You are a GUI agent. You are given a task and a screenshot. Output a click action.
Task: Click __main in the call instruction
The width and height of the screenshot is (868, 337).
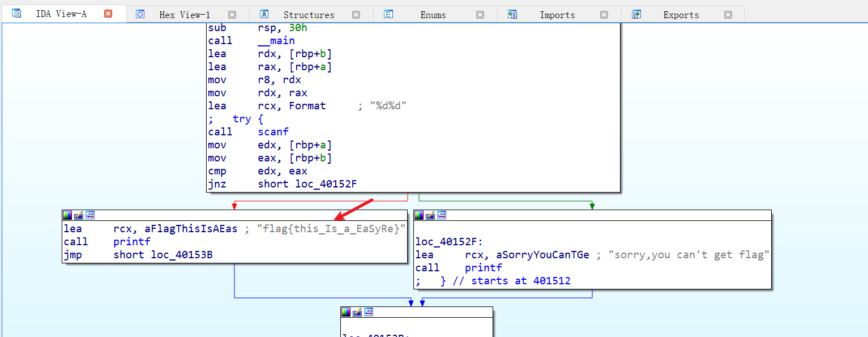click(x=276, y=41)
